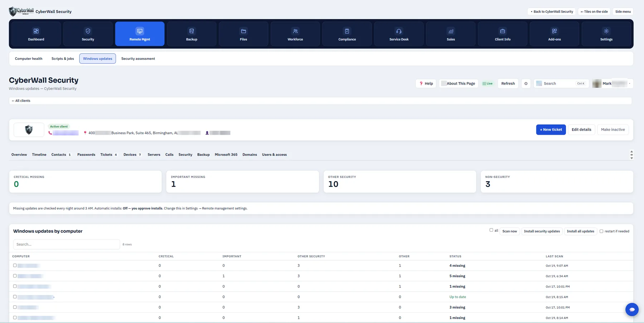Open the Dashboard tile

coord(36,34)
